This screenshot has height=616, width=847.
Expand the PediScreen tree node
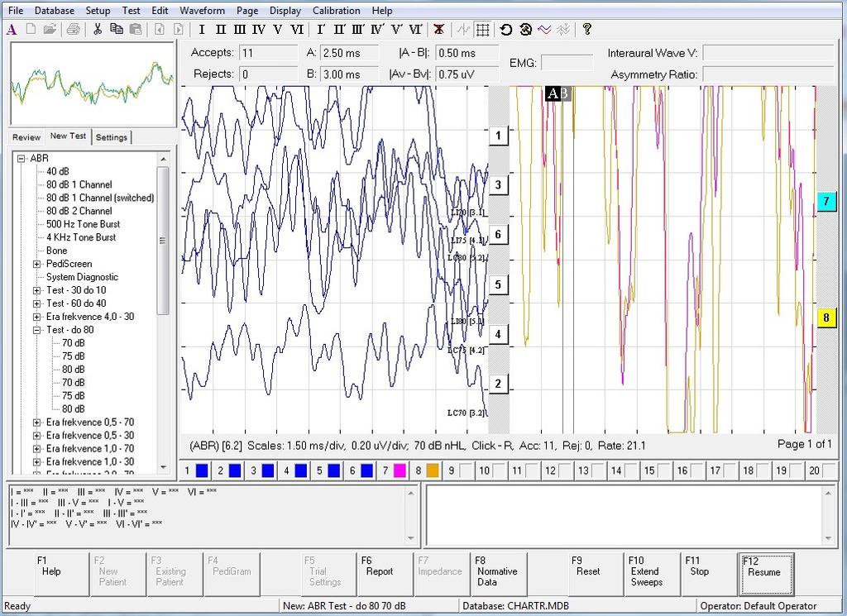36,264
